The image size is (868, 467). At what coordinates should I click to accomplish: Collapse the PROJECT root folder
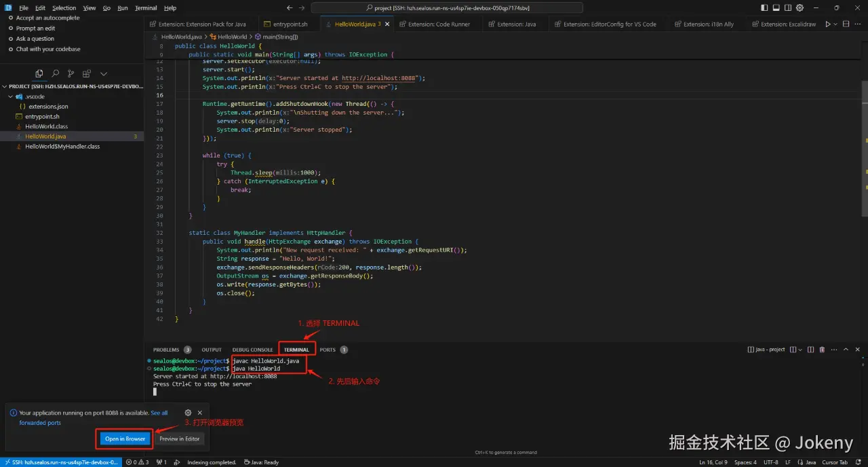click(x=72, y=87)
